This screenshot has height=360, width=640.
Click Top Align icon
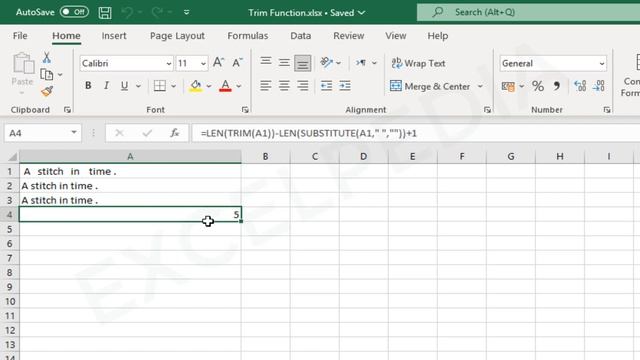coord(266,62)
